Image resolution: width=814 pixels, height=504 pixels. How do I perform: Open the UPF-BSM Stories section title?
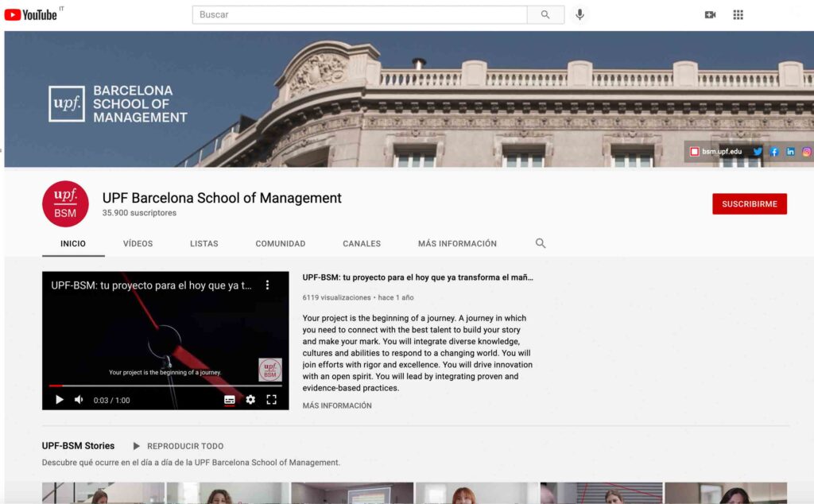(x=79, y=446)
